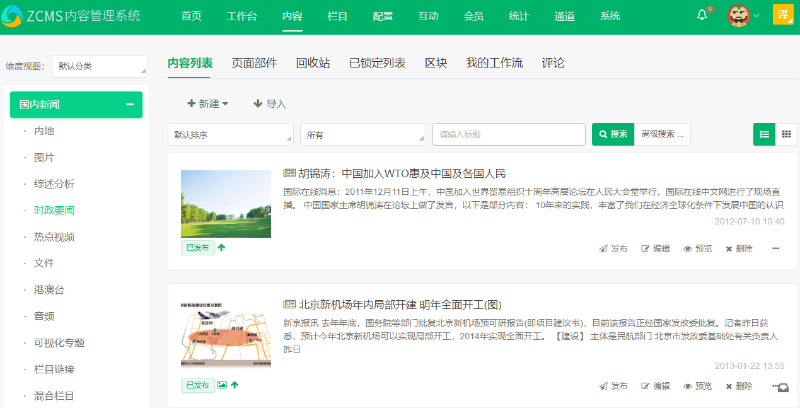Click the 导入 import button
The width and height of the screenshot is (800, 408).
click(270, 104)
